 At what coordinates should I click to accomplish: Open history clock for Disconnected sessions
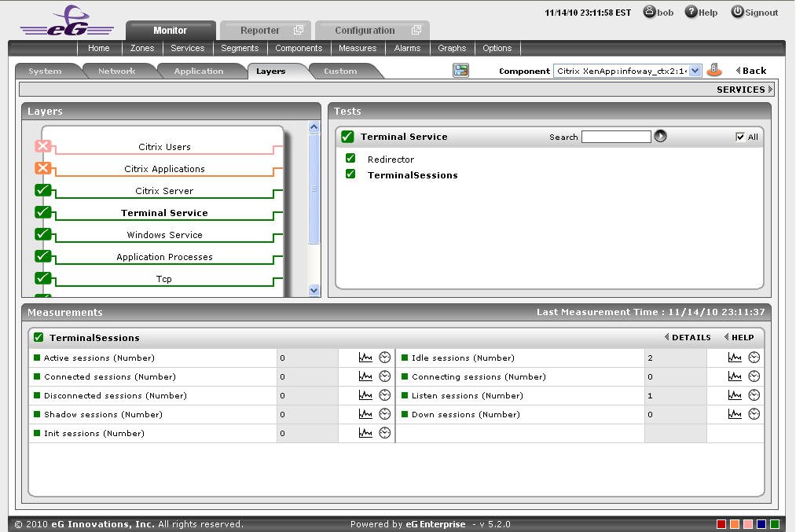(x=385, y=395)
